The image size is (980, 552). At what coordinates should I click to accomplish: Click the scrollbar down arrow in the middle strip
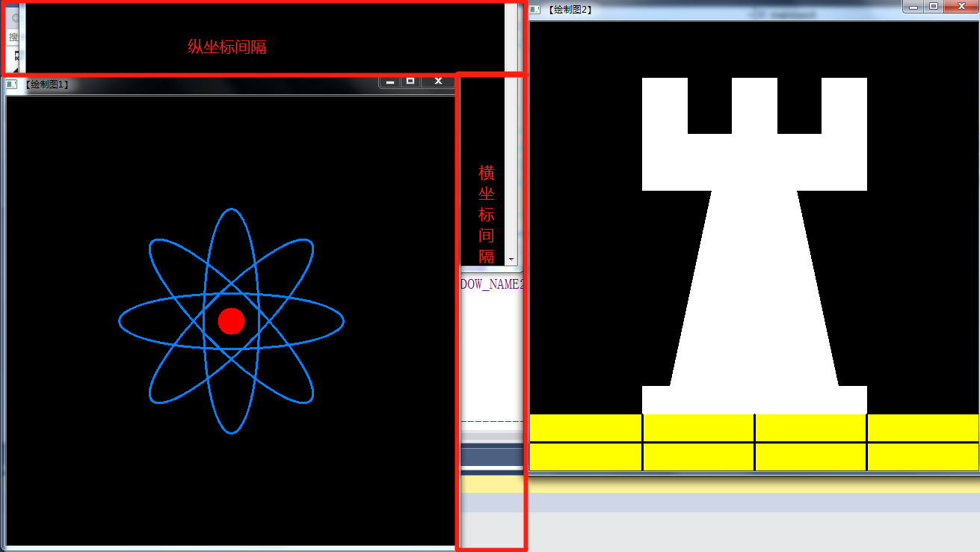point(511,258)
